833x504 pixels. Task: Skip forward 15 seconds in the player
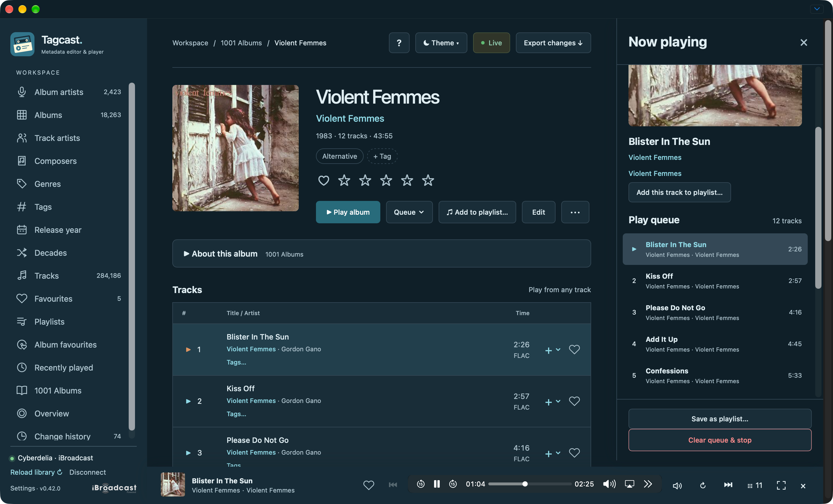pyautogui.click(x=453, y=484)
